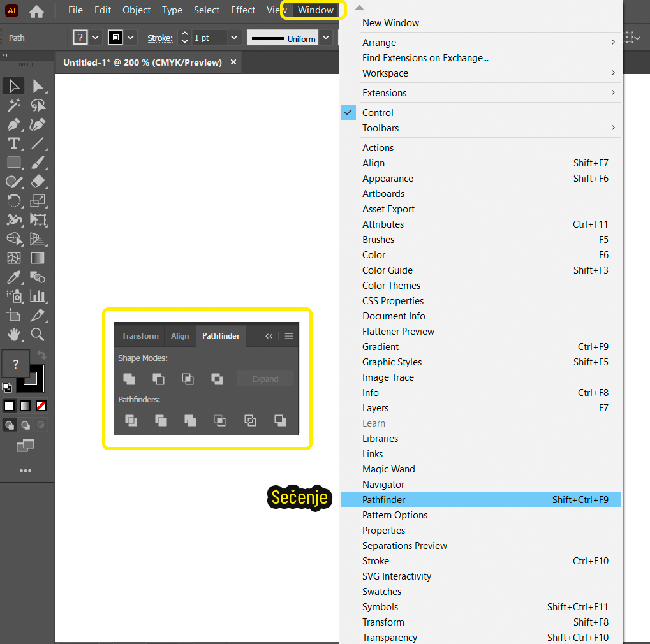
Task: Collapse the Pathfinder panel to icons
Action: click(269, 336)
